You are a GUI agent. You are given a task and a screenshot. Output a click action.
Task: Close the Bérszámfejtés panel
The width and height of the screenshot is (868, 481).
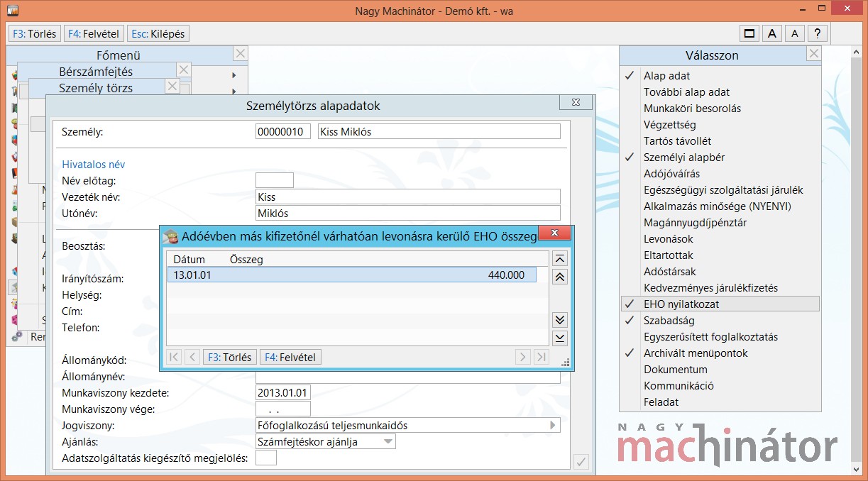pos(184,70)
